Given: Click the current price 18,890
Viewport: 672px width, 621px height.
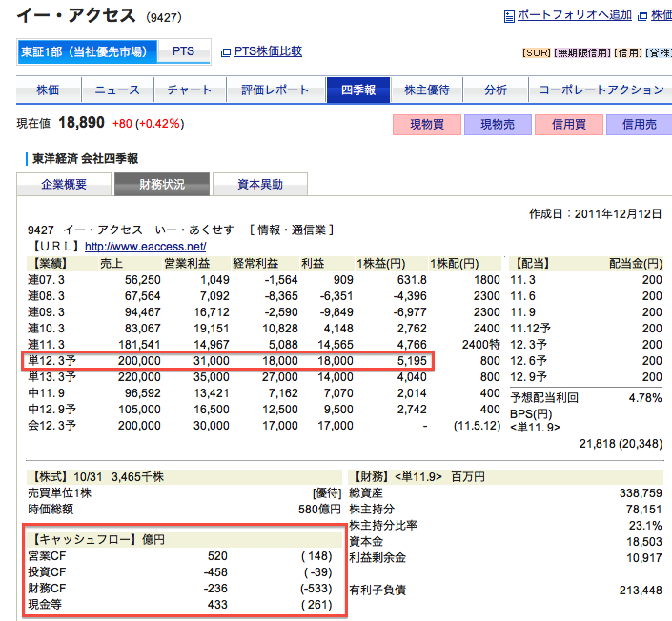Looking at the screenshot, I should click(x=81, y=123).
